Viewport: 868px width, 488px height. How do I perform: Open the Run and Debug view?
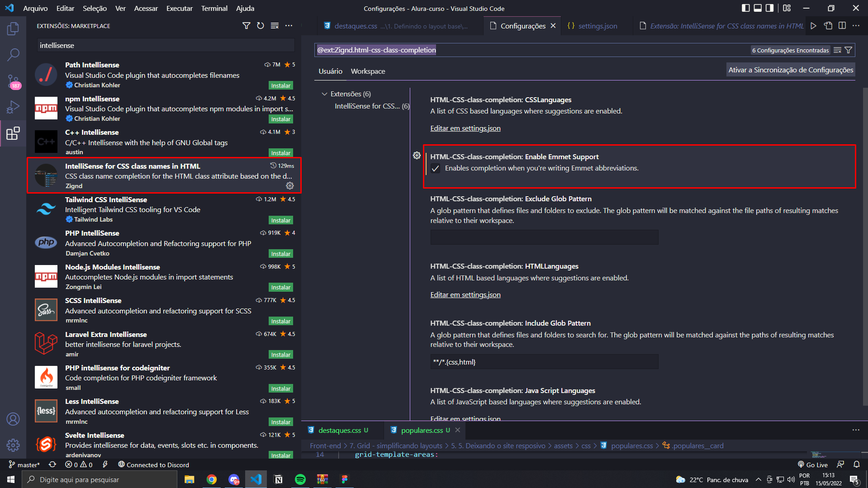[x=13, y=107]
